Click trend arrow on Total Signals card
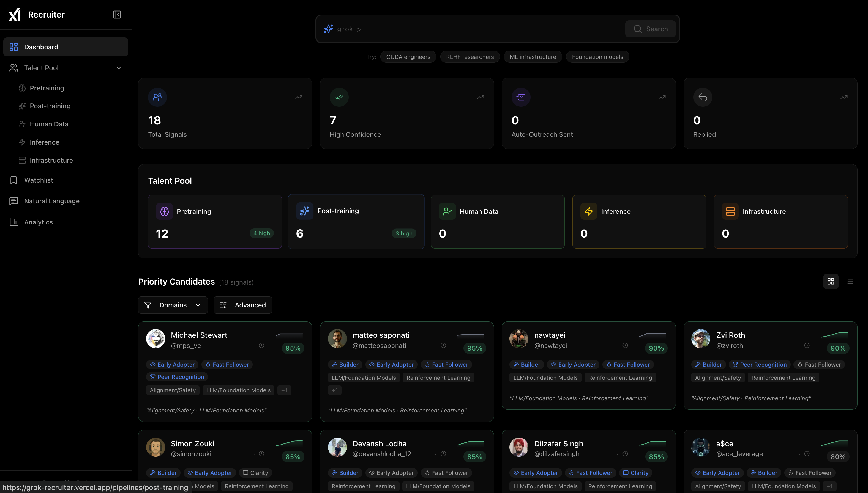 click(299, 97)
